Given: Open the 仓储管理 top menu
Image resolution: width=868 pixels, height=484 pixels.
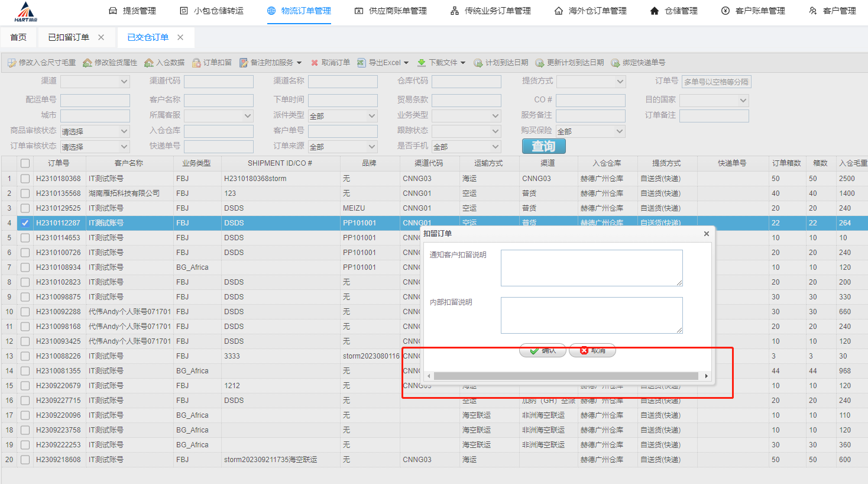Looking at the screenshot, I should pyautogui.click(x=673, y=11).
